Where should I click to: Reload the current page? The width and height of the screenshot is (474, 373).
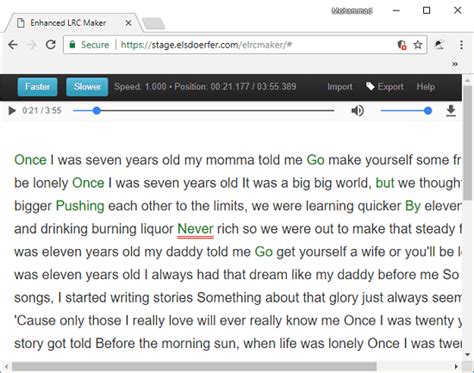coord(51,45)
